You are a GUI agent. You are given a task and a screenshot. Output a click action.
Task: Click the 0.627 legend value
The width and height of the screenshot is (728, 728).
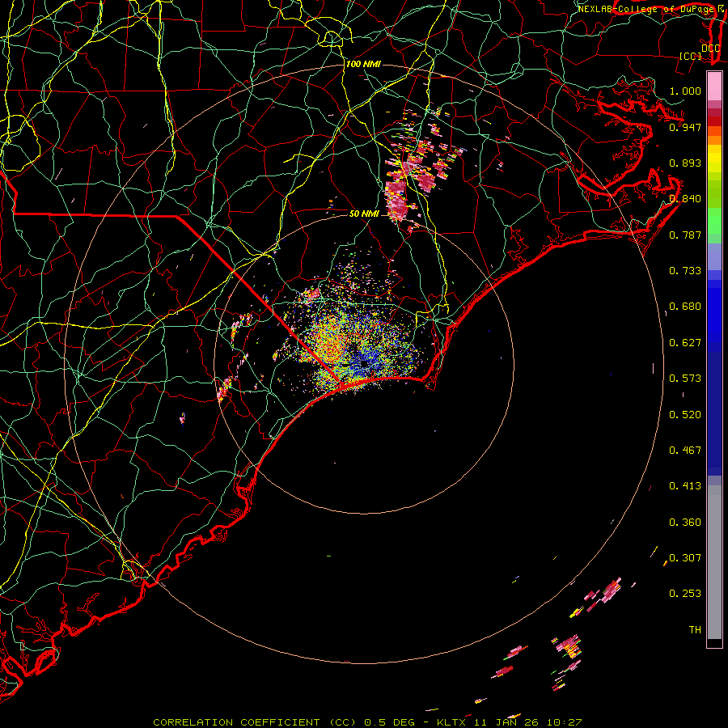[685, 342]
